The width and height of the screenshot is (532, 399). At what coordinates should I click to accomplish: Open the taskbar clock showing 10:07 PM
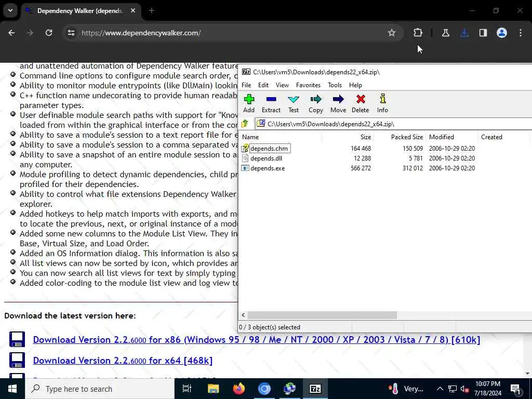coord(488,389)
